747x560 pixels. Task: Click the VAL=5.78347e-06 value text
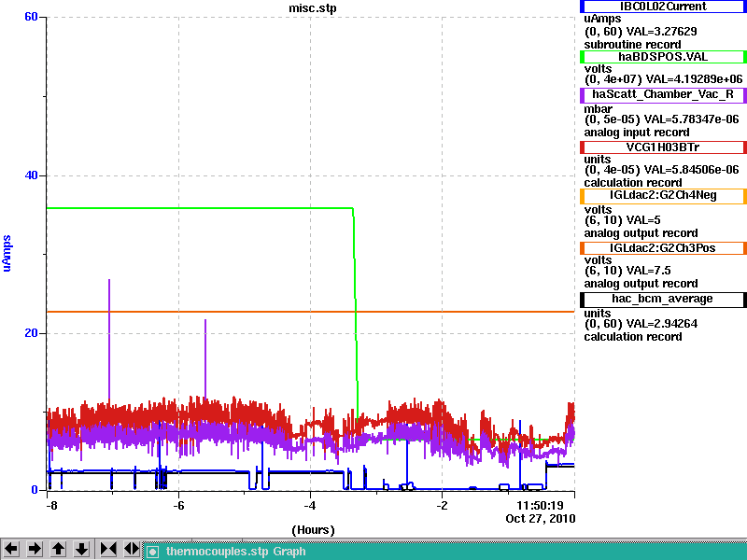coord(691,119)
